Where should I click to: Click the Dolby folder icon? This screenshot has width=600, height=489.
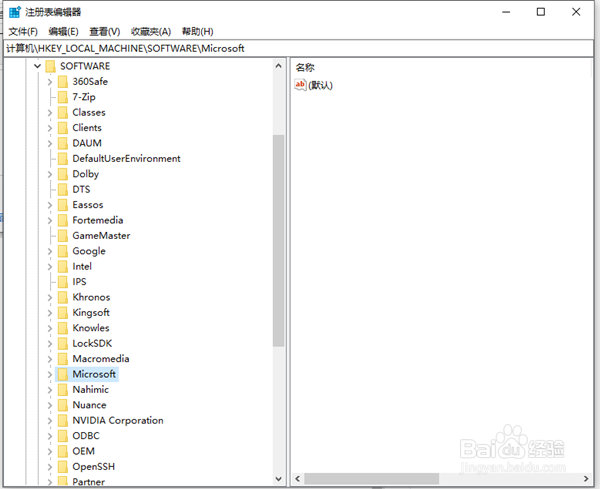click(x=63, y=174)
